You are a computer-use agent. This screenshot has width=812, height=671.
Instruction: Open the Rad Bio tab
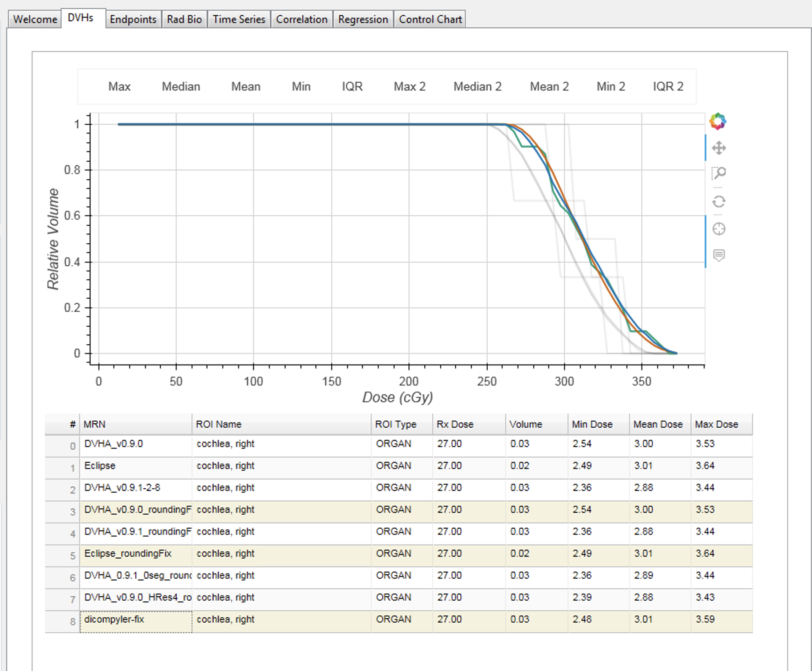tap(184, 19)
